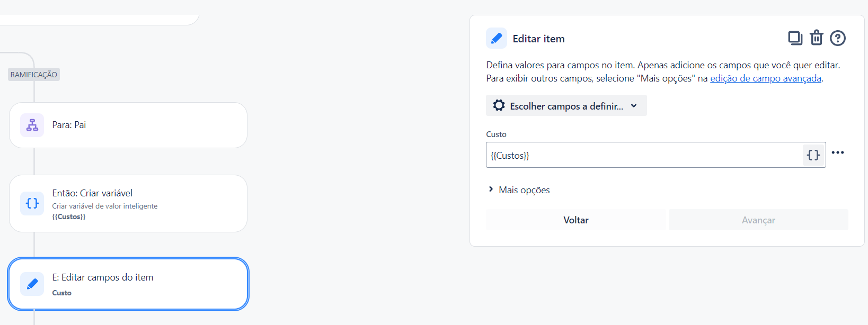Open the three-dot menu for Custo field

(x=838, y=152)
